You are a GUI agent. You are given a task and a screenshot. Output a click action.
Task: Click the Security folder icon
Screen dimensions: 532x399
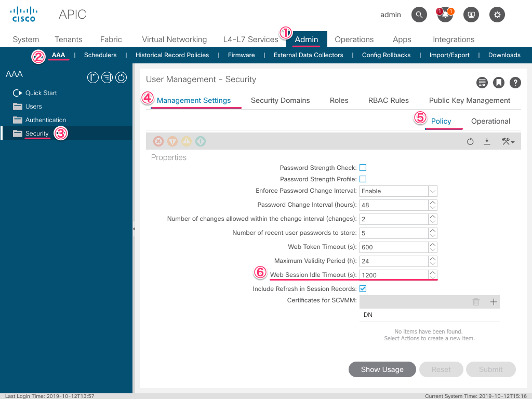coord(18,134)
